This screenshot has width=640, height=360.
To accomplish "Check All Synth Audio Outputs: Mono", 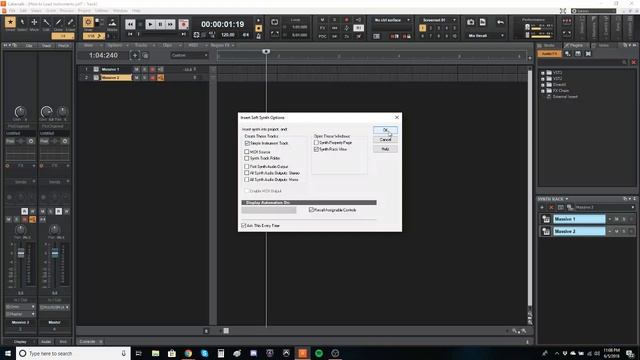I will point(247,180).
